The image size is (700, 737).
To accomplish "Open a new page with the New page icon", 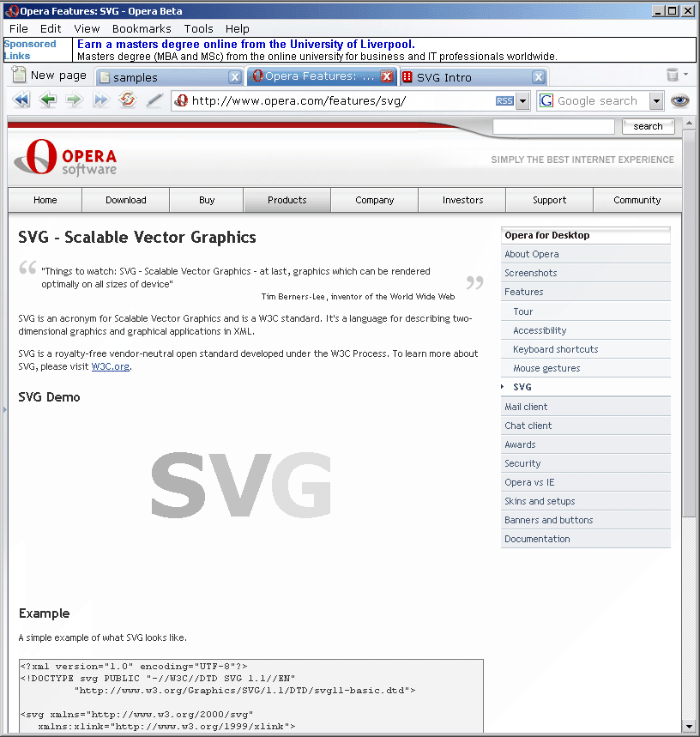I will [x=19, y=75].
